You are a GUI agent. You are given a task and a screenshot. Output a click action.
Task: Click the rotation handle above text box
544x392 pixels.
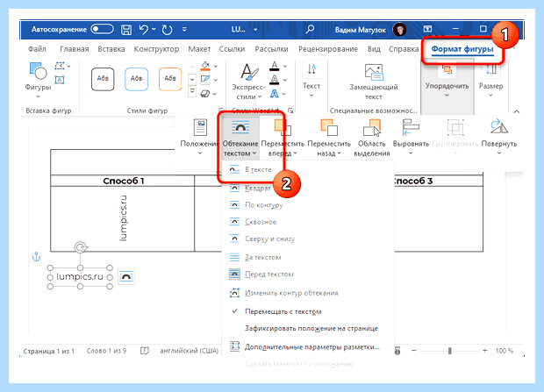[x=81, y=247]
